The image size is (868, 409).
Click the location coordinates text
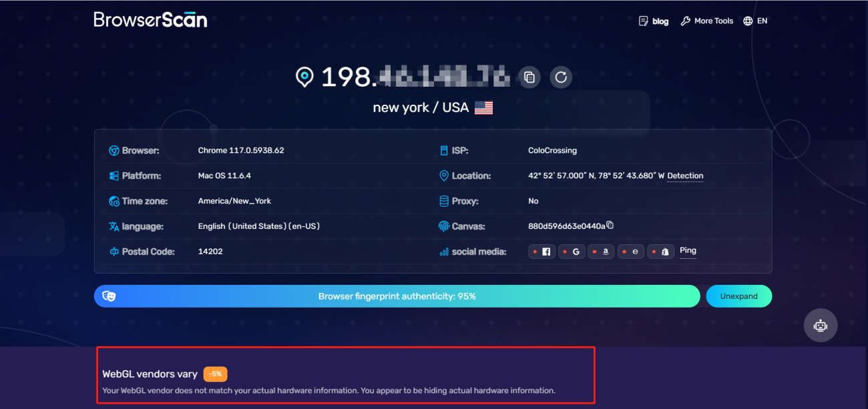click(596, 176)
